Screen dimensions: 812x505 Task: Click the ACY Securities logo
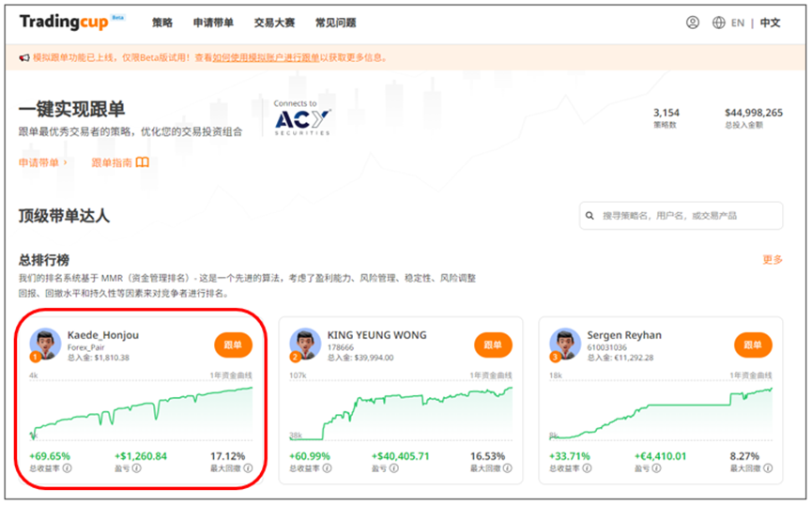click(x=303, y=121)
